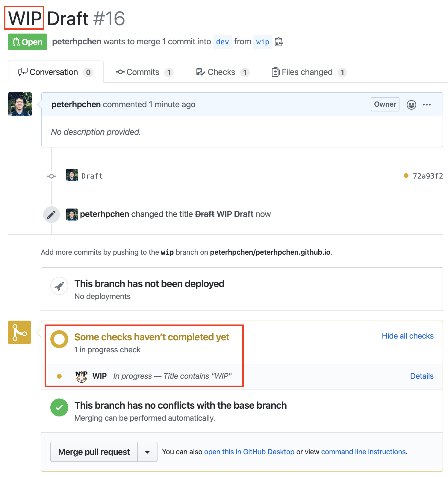
Task: Click '1 in progress check' text
Action: pyautogui.click(x=108, y=350)
